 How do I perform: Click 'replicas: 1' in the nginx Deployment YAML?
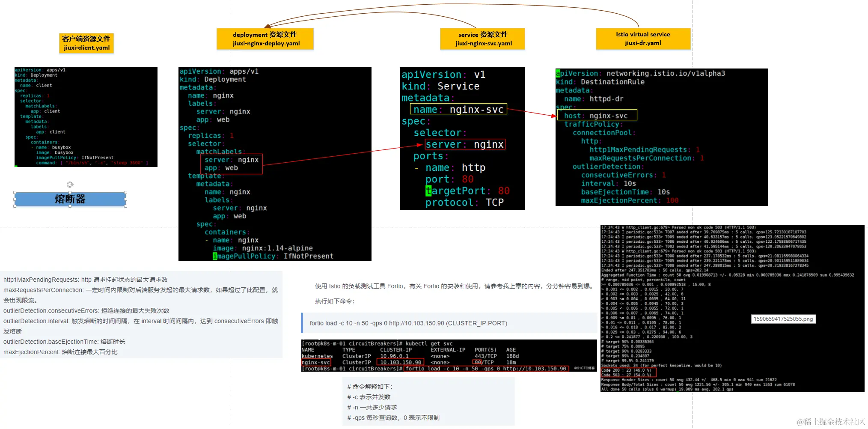(x=211, y=135)
